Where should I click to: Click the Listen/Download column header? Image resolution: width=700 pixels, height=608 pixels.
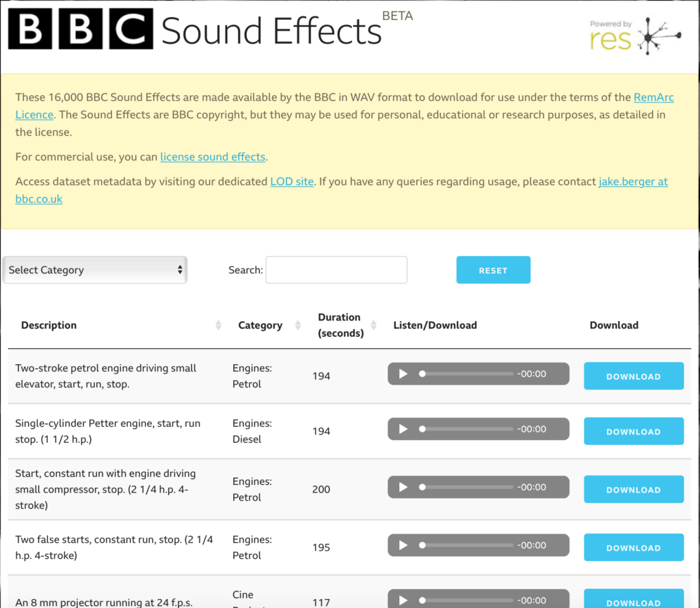435,325
